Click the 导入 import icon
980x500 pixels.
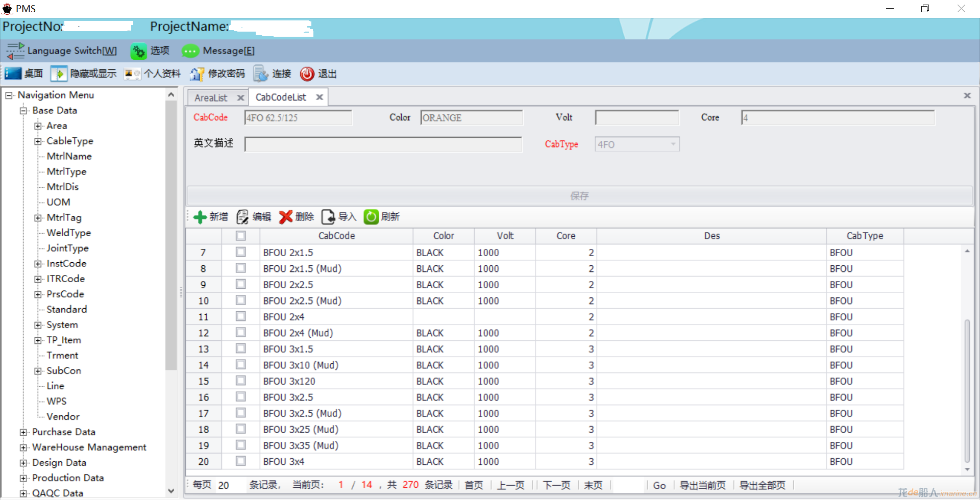328,217
